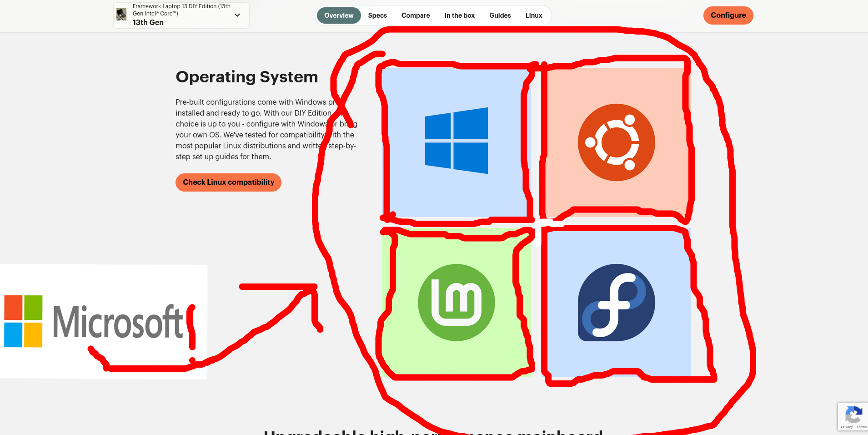Click the Check Linux compatibility button

point(228,182)
